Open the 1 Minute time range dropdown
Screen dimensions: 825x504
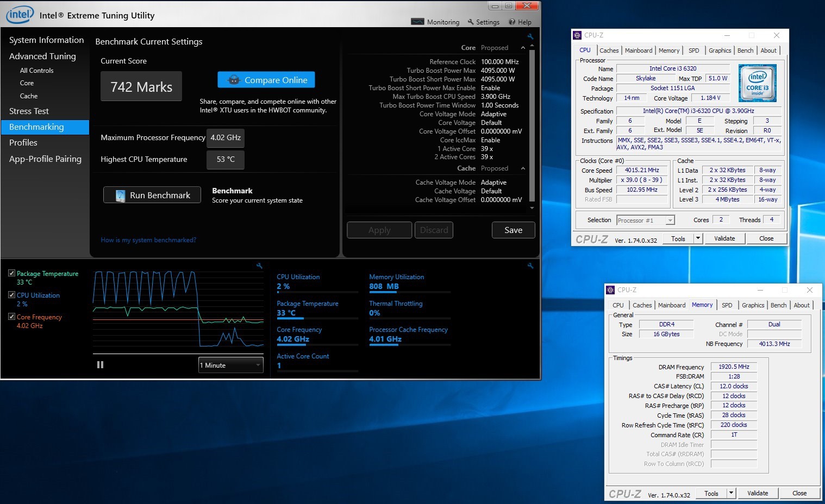[231, 365]
